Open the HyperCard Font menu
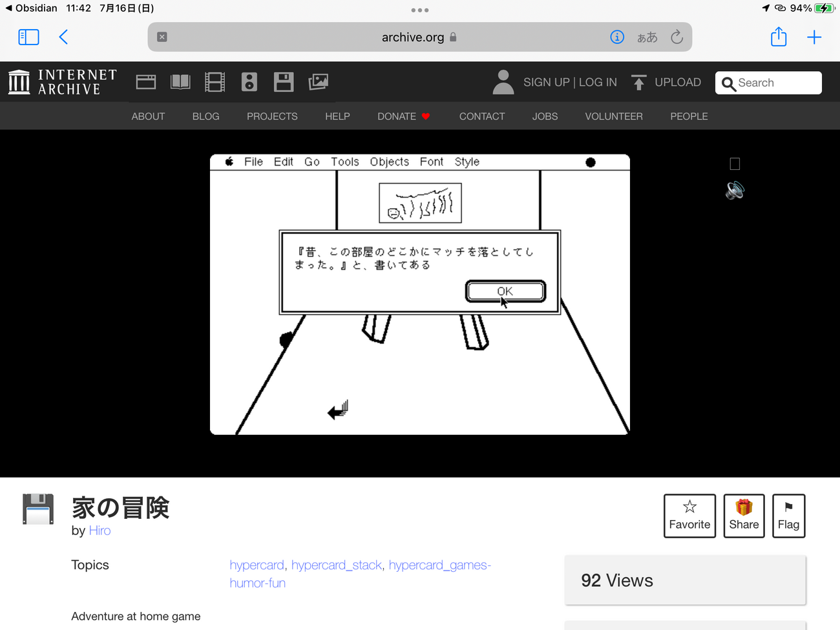This screenshot has height=630, width=840. coord(431,162)
